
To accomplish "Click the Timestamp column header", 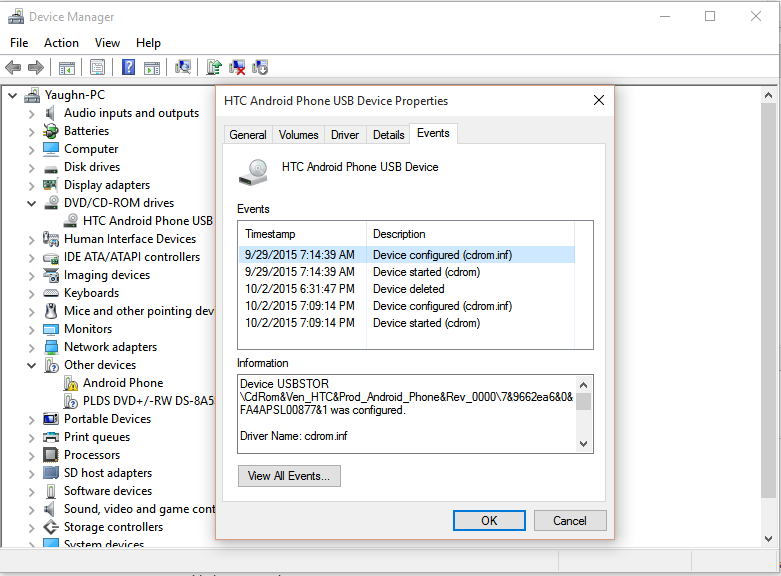I will pyautogui.click(x=302, y=234).
